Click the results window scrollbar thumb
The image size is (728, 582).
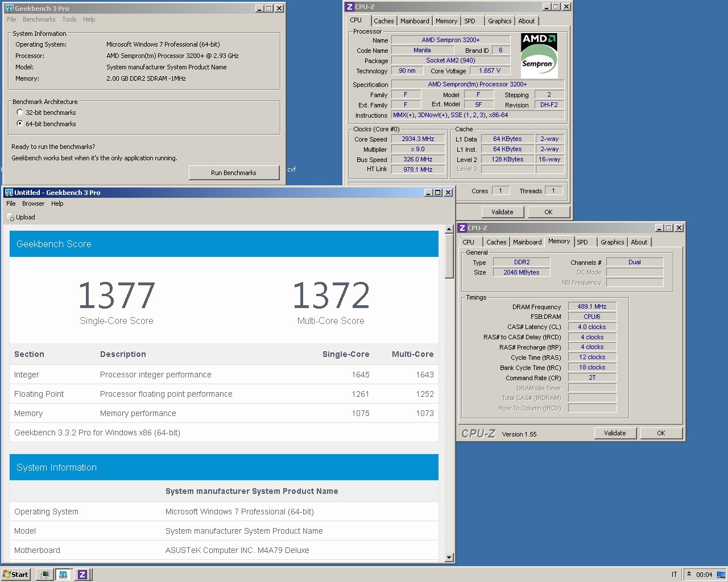point(449,256)
